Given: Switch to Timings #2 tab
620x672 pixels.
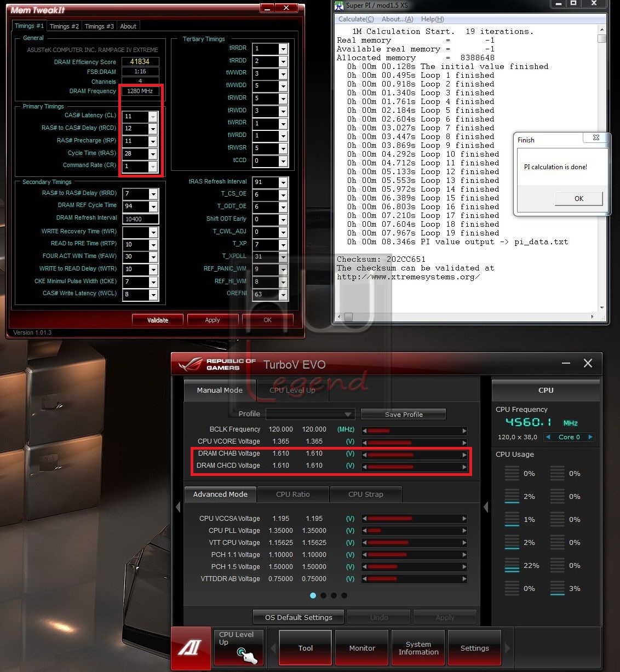Looking at the screenshot, I should (x=64, y=26).
